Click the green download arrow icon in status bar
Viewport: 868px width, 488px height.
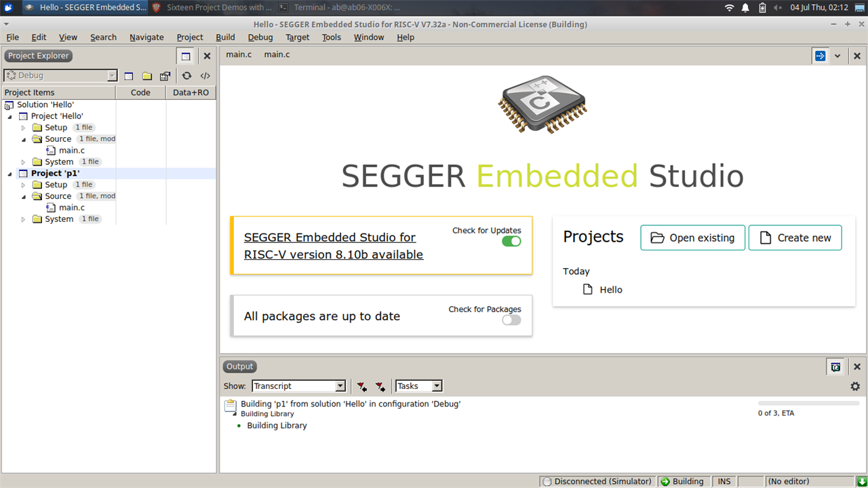861,481
